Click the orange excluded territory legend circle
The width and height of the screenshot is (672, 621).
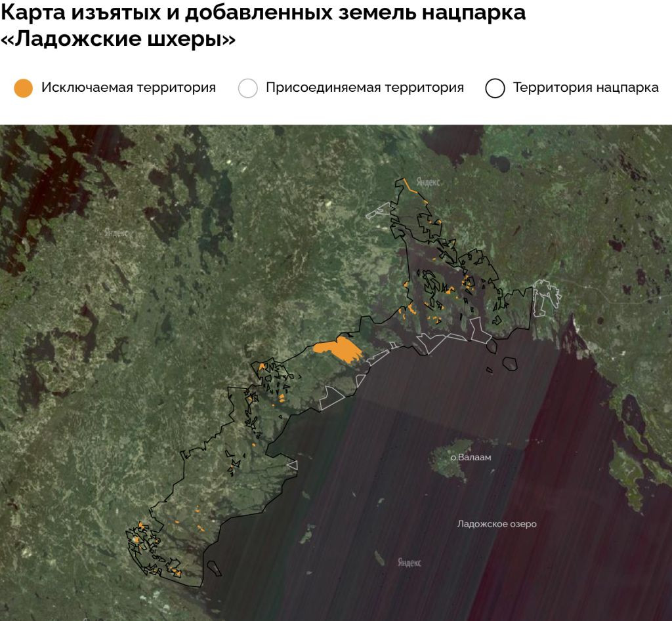23,88
